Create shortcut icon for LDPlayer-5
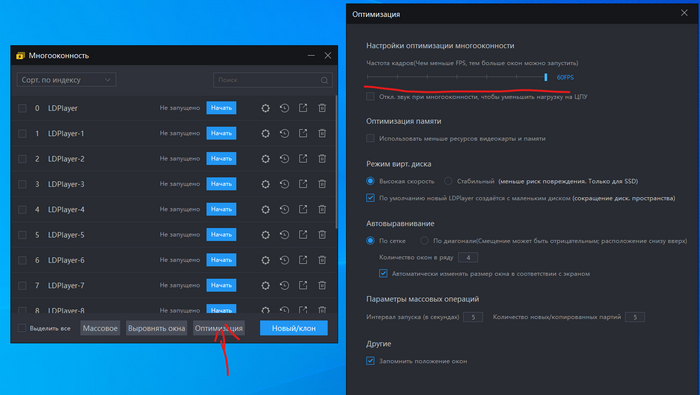This screenshot has height=395, width=700. click(303, 235)
